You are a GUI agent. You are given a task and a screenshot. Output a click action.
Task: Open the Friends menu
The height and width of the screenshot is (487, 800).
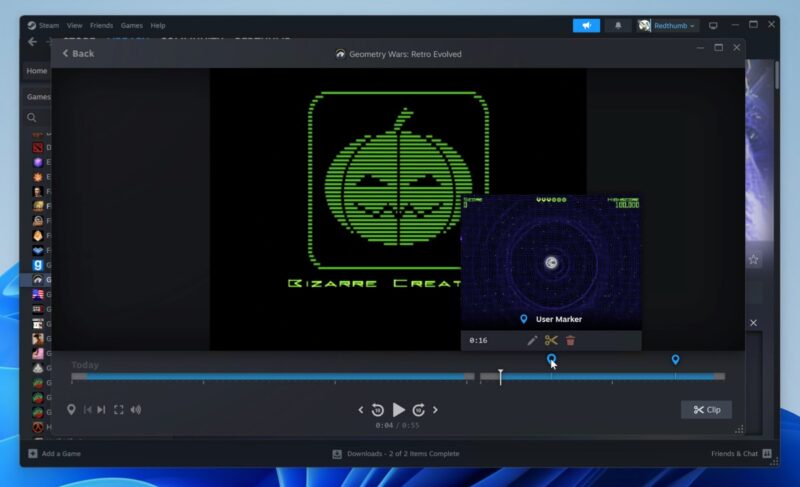click(102, 25)
